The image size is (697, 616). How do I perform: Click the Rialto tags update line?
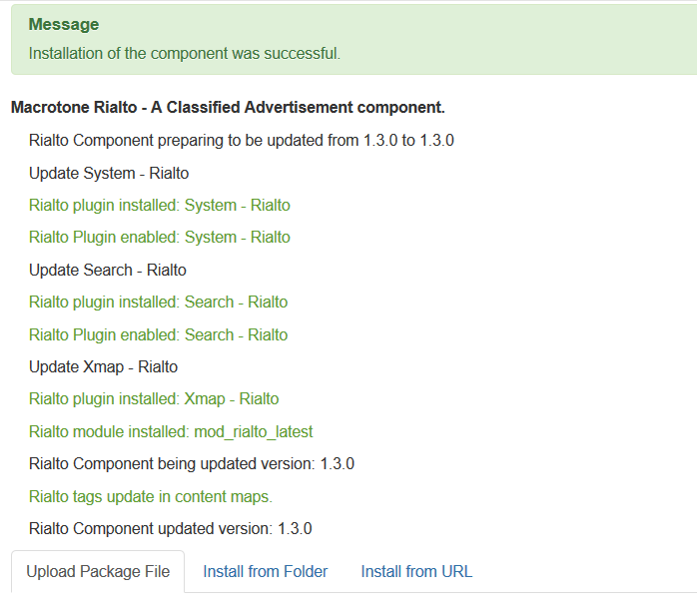tap(151, 496)
